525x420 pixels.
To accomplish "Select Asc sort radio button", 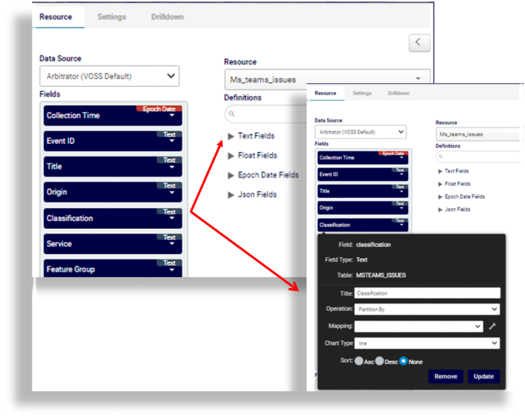I will point(359,361).
